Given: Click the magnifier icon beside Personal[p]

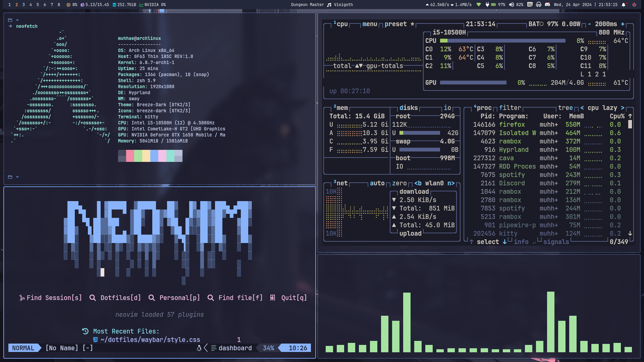Looking at the screenshot, I should click(152, 298).
